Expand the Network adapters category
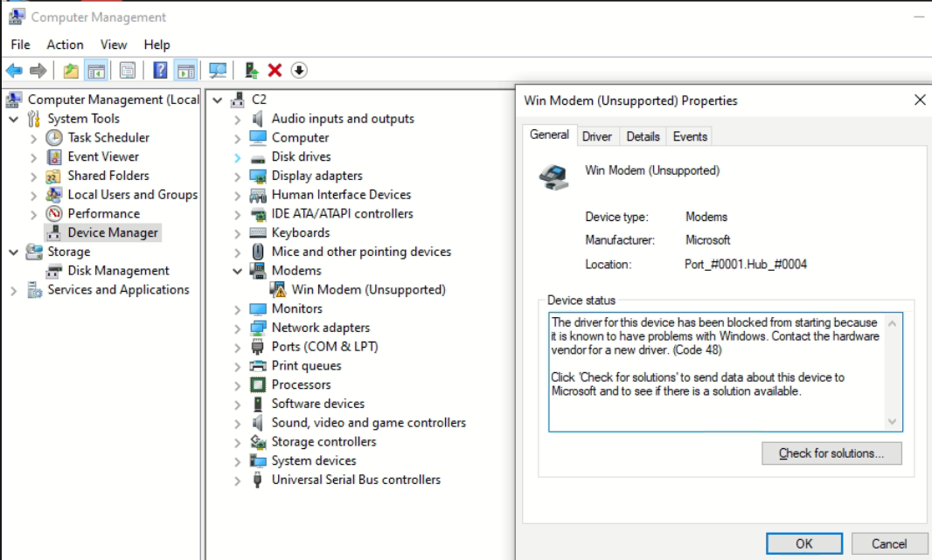Image resolution: width=932 pixels, height=560 pixels. click(237, 328)
